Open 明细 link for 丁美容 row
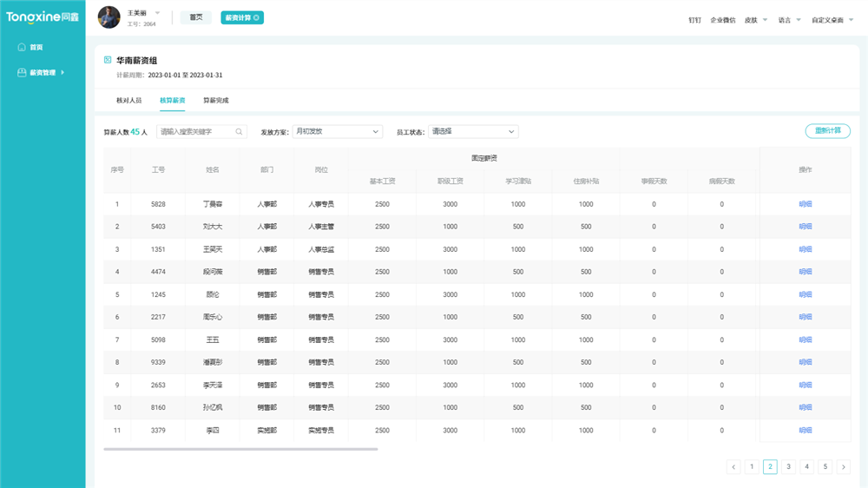The height and width of the screenshot is (488, 868). 805,204
